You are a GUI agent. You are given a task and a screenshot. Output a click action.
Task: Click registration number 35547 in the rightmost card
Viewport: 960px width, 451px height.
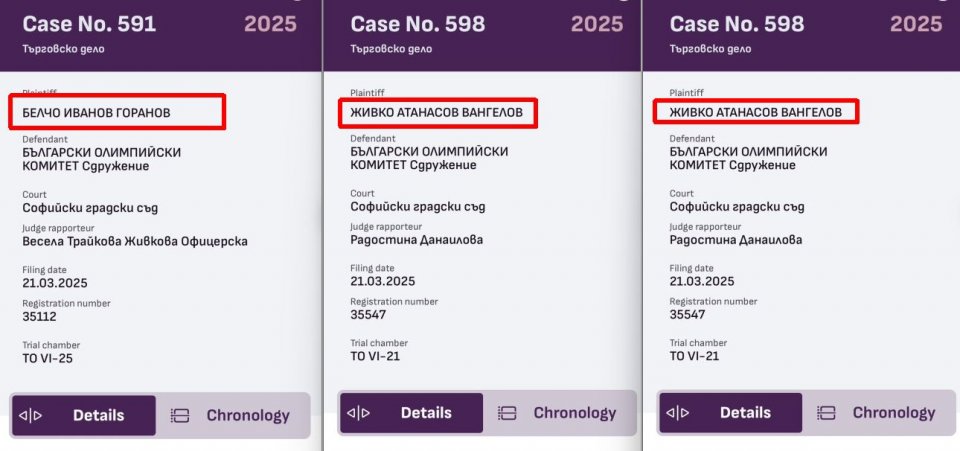(687, 315)
